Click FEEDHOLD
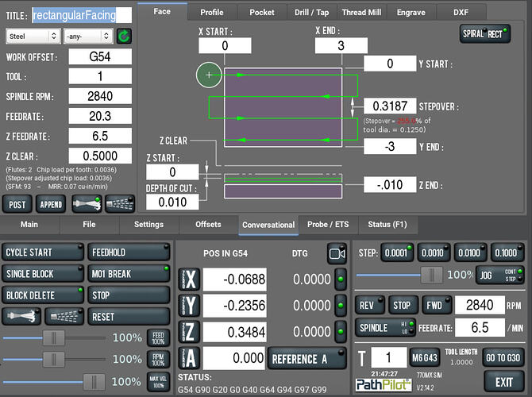Image resolution: width=532 pixels, height=397 pixels. click(x=129, y=252)
